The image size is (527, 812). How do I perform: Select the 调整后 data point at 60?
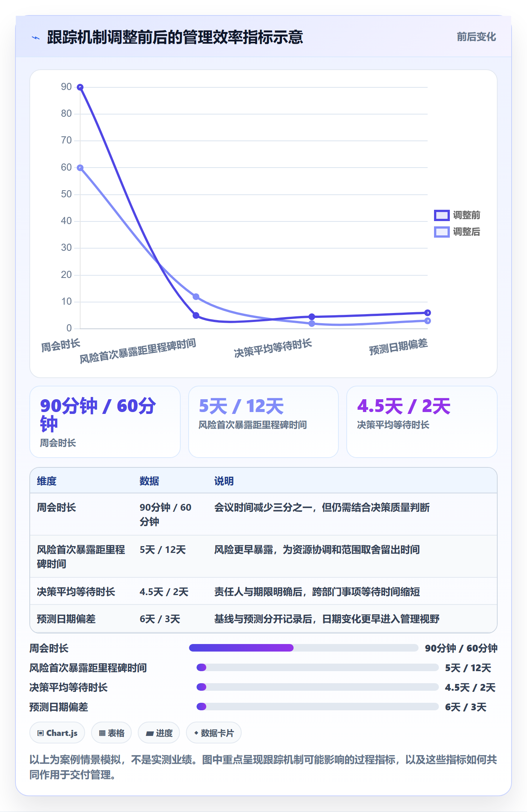[80, 168]
